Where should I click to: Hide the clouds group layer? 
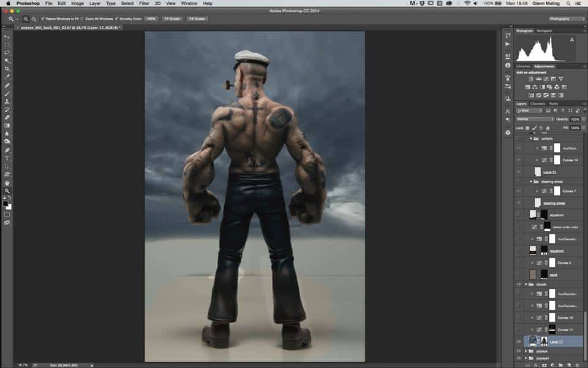pos(519,285)
